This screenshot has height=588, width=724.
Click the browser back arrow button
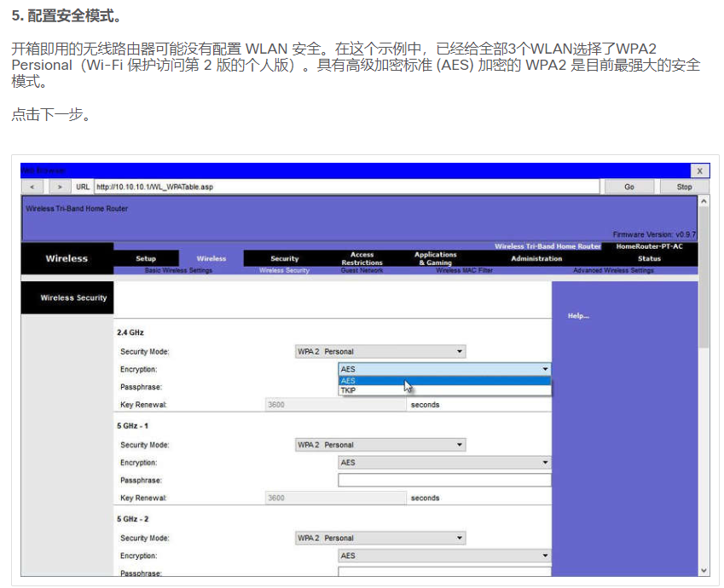click(x=32, y=187)
